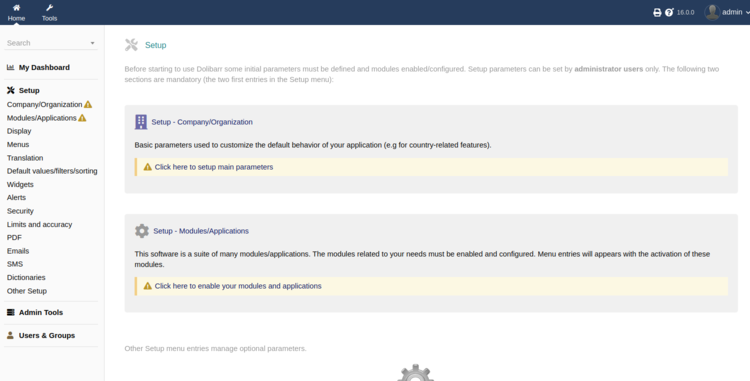Open the Dictionaries setup entry
Screen dimensions: 750x381
click(26, 277)
